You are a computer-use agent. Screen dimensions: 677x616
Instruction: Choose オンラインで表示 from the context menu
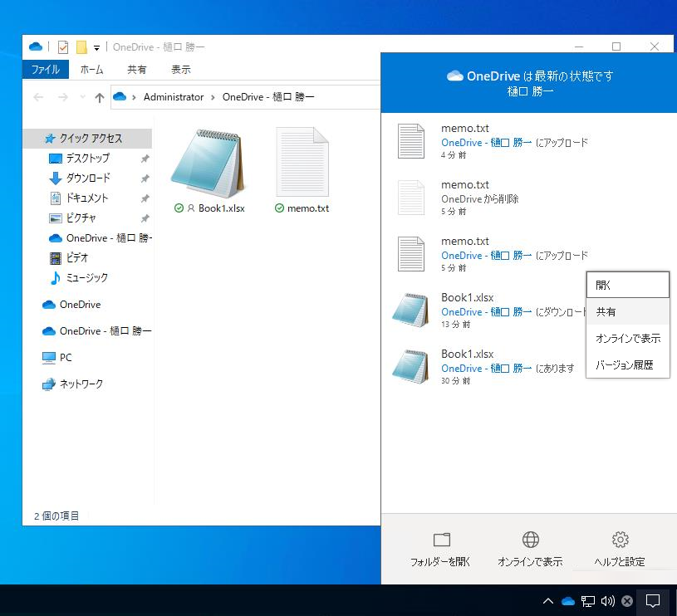pos(628,339)
